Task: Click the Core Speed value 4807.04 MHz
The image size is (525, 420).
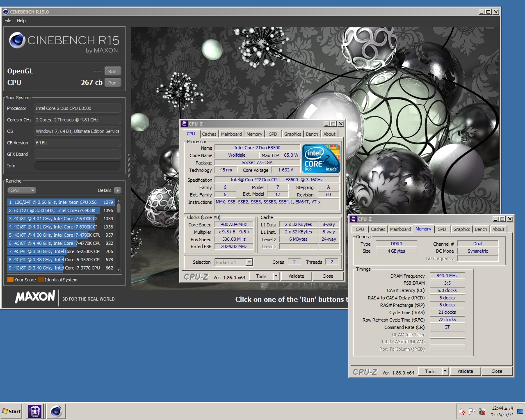Action: coord(234,224)
